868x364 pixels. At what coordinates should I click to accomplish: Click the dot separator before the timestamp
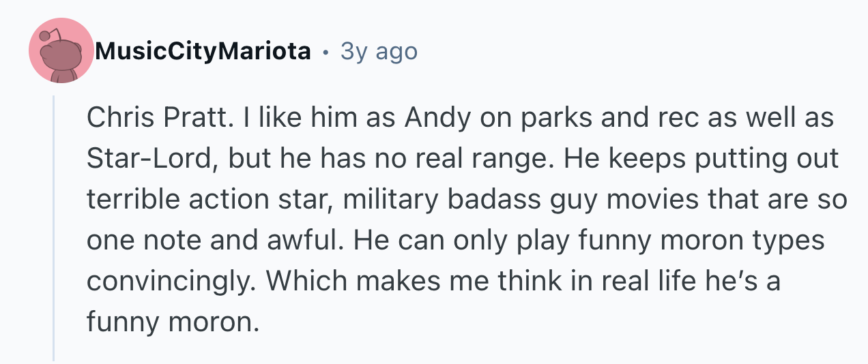tap(326, 51)
